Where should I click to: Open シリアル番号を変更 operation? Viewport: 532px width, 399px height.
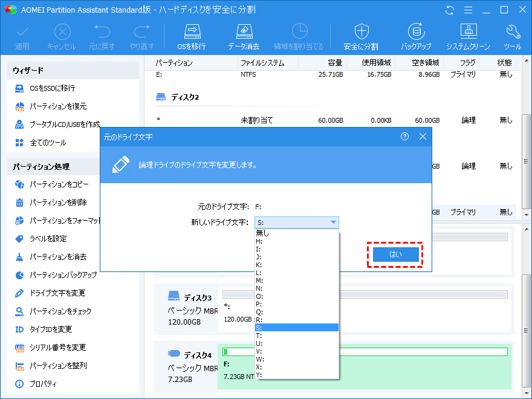click(50, 348)
